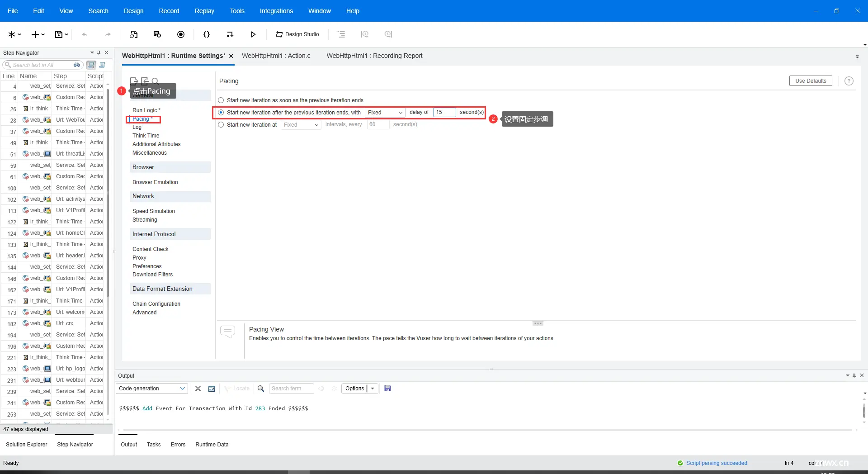Open the Replay menu
The image size is (868, 474).
[x=204, y=11]
